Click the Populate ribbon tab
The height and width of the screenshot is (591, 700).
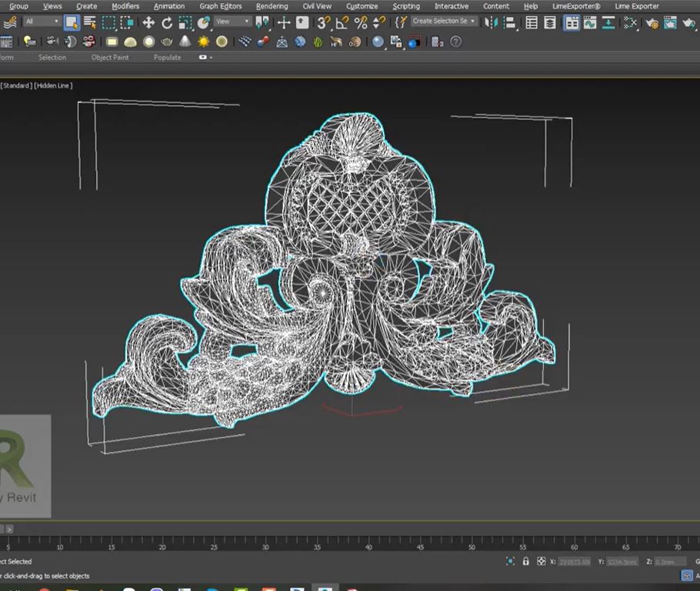167,57
